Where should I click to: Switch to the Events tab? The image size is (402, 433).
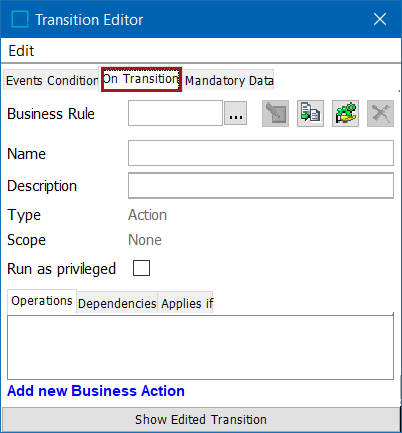point(24,81)
